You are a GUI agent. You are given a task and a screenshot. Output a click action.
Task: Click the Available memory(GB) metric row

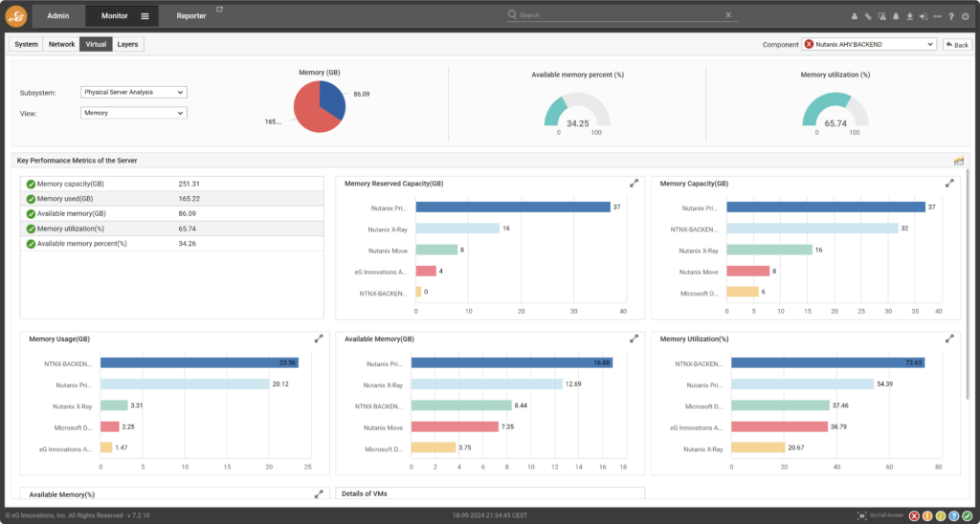(x=172, y=213)
